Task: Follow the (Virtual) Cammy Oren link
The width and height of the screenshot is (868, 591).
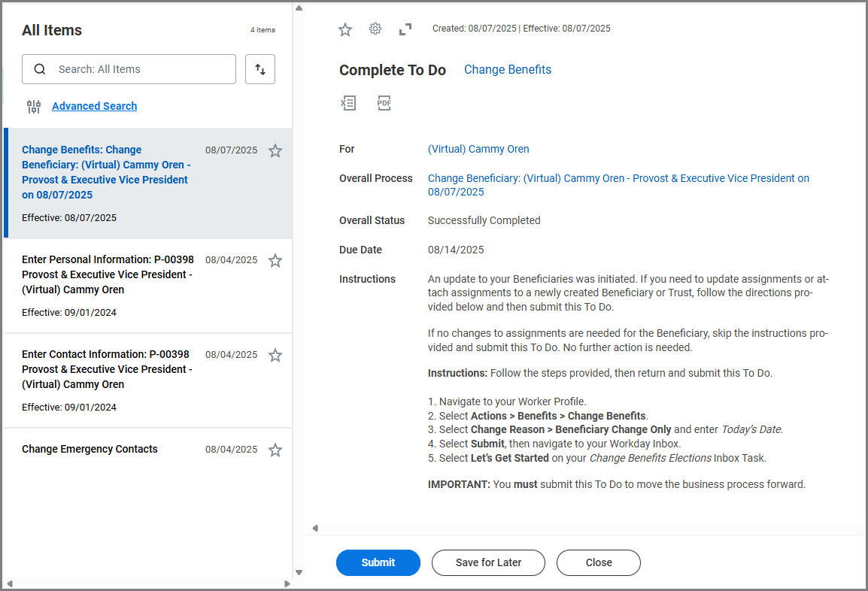Action: tap(478, 149)
